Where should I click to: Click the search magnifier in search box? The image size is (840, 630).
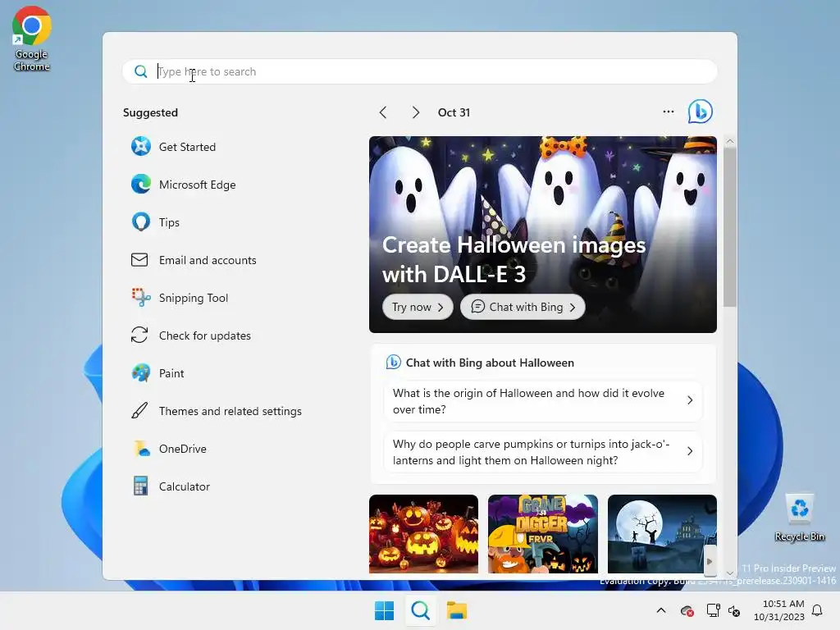pos(140,71)
